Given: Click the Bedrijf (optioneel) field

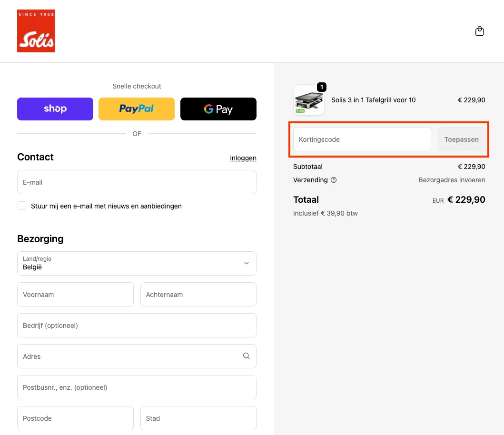Looking at the screenshot, I should coord(137,326).
